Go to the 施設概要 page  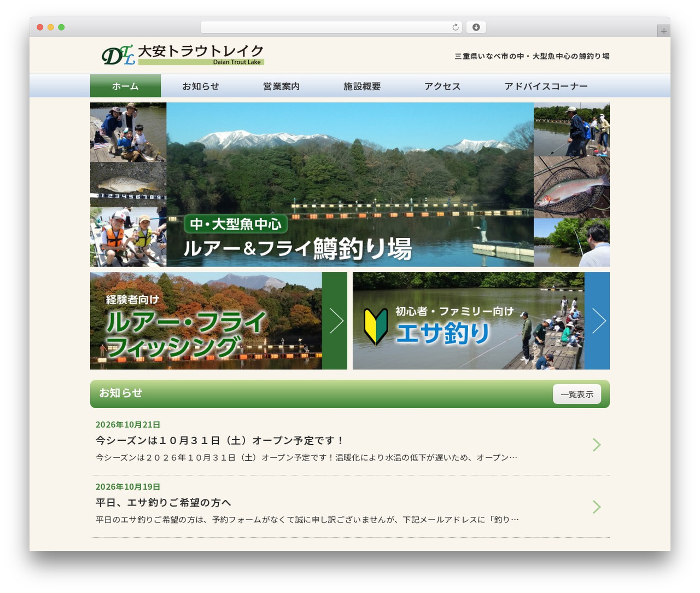point(362,86)
